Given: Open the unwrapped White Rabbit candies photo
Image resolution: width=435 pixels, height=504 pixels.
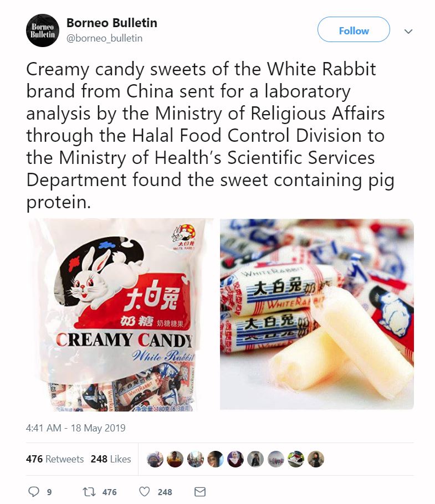Looking at the screenshot, I should click(316, 314).
